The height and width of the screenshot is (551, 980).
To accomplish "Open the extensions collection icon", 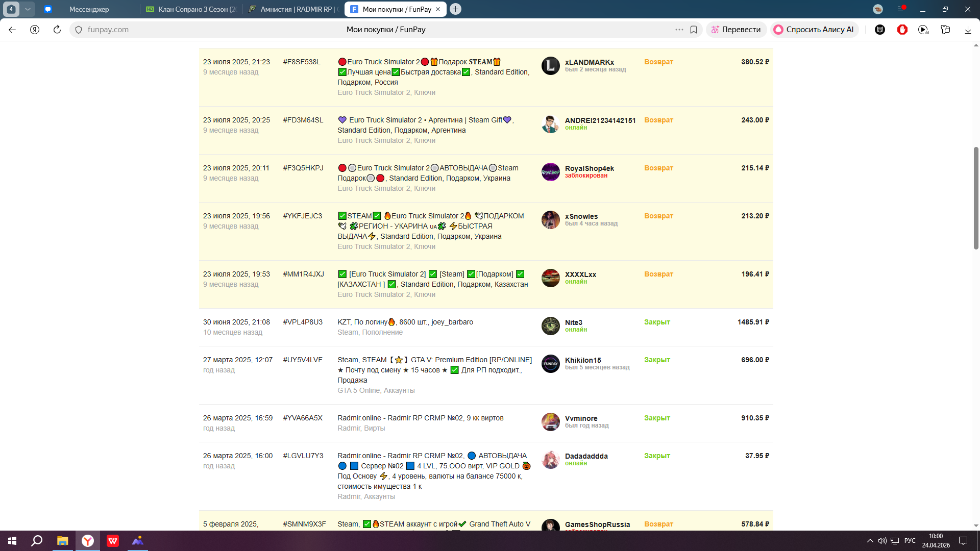I will (x=945, y=30).
